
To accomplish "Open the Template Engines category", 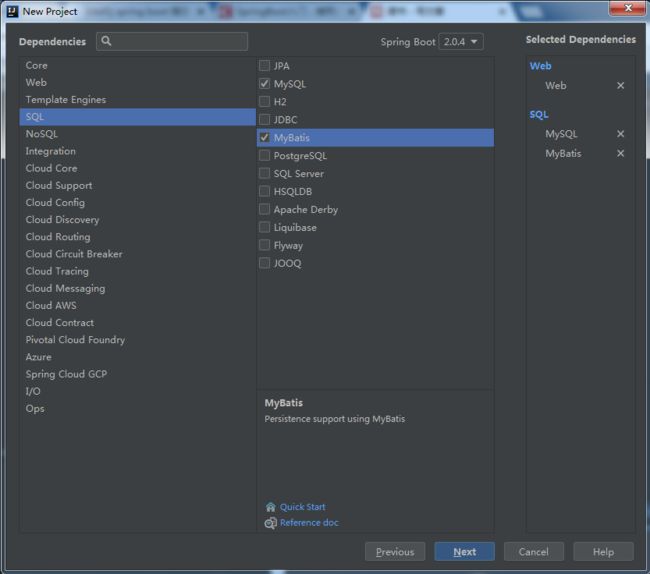I will 138,99.
